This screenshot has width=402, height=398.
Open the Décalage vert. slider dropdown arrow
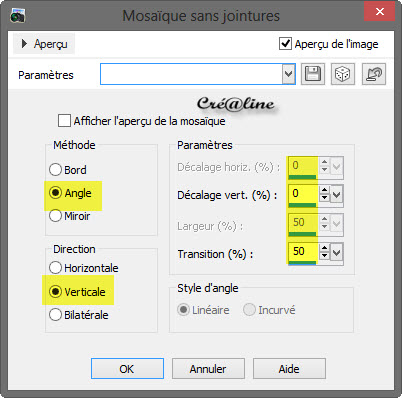click(337, 194)
